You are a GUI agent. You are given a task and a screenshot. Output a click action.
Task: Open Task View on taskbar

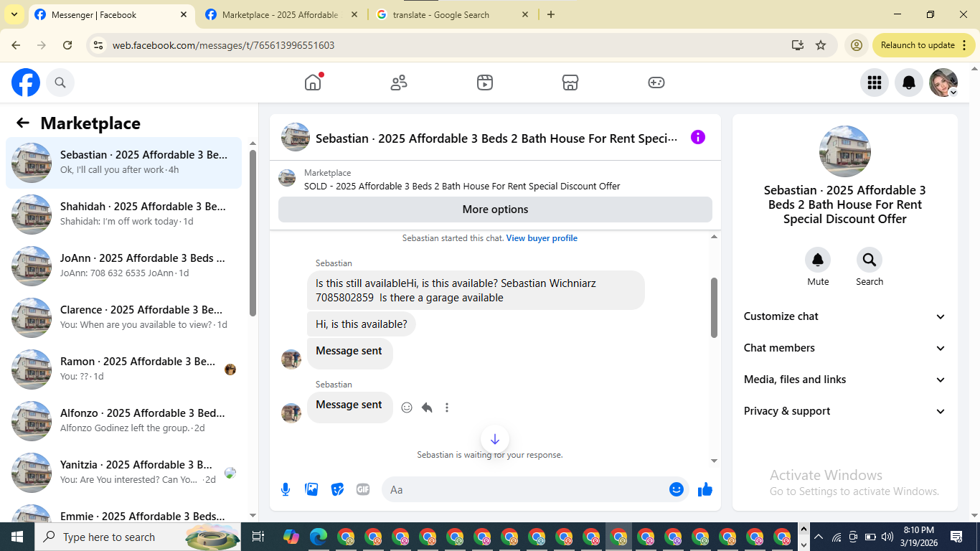(258, 537)
